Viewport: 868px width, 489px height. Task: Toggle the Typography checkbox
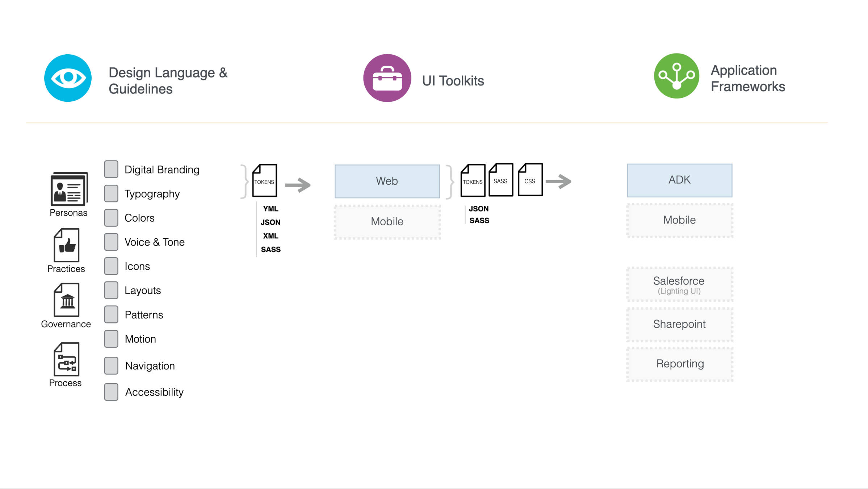(x=111, y=193)
